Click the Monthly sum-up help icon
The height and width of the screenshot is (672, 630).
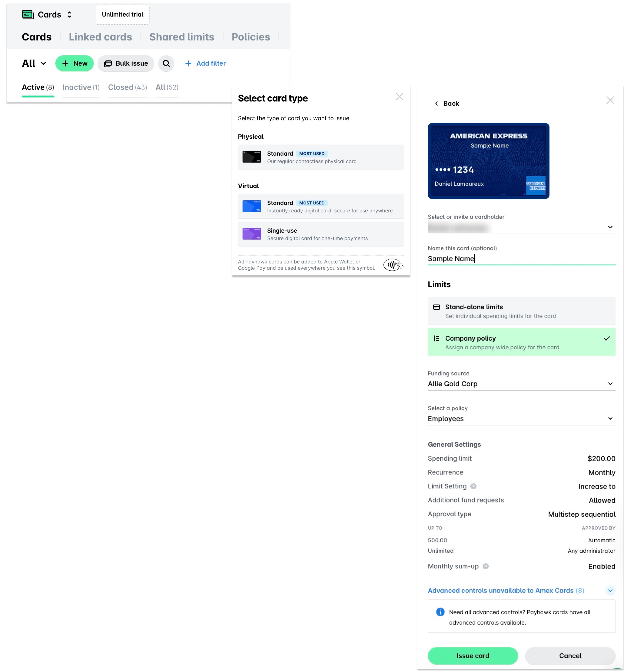point(485,567)
